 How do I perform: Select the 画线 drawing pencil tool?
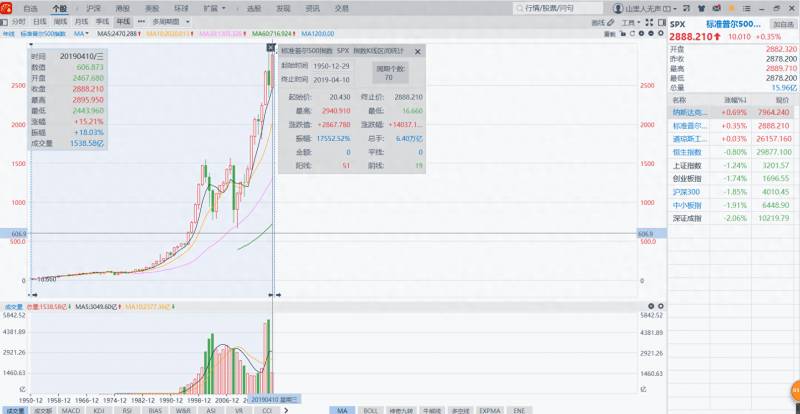pos(603,22)
